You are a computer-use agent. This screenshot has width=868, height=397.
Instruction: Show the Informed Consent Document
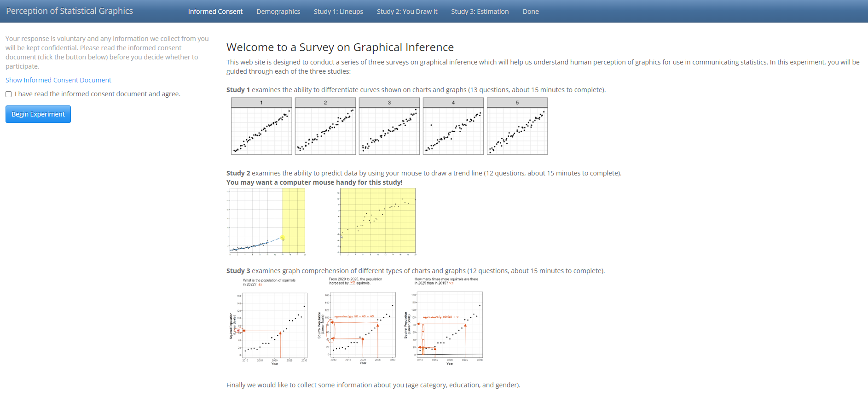pyautogui.click(x=58, y=80)
